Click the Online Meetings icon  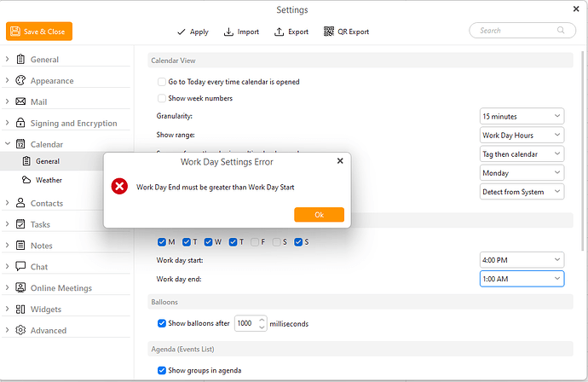[x=20, y=288]
